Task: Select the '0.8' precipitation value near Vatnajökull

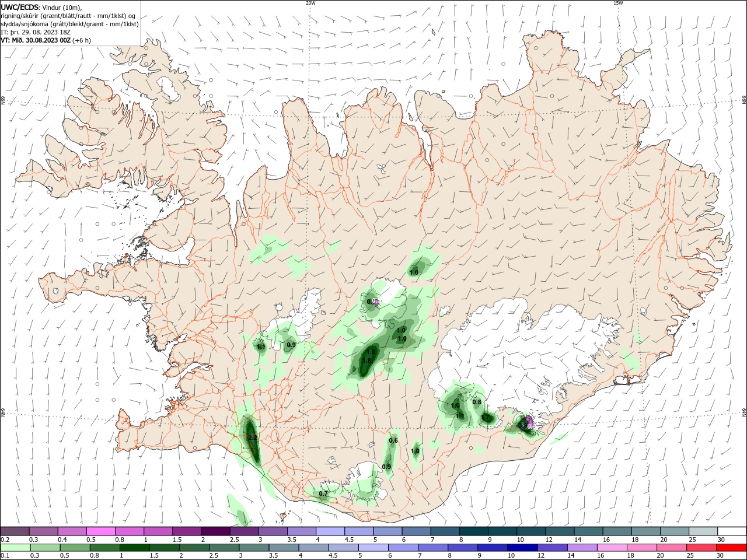Action: pos(477,402)
